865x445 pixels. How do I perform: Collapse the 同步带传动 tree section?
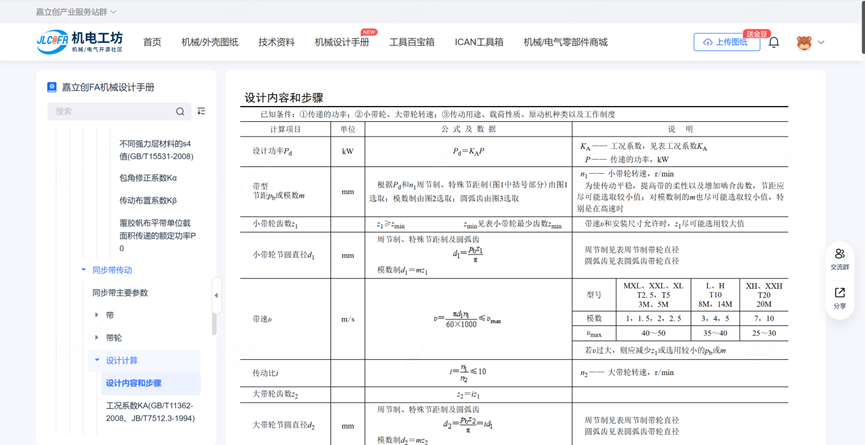click(x=84, y=270)
